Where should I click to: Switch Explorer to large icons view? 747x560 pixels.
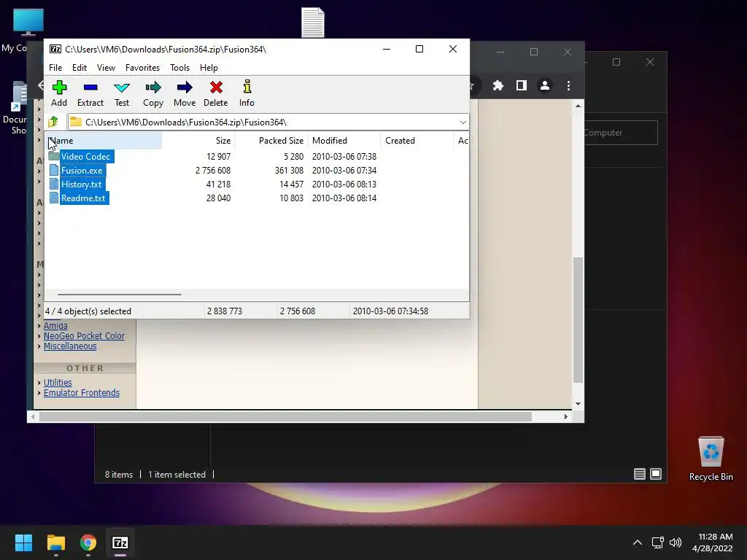tap(656, 474)
